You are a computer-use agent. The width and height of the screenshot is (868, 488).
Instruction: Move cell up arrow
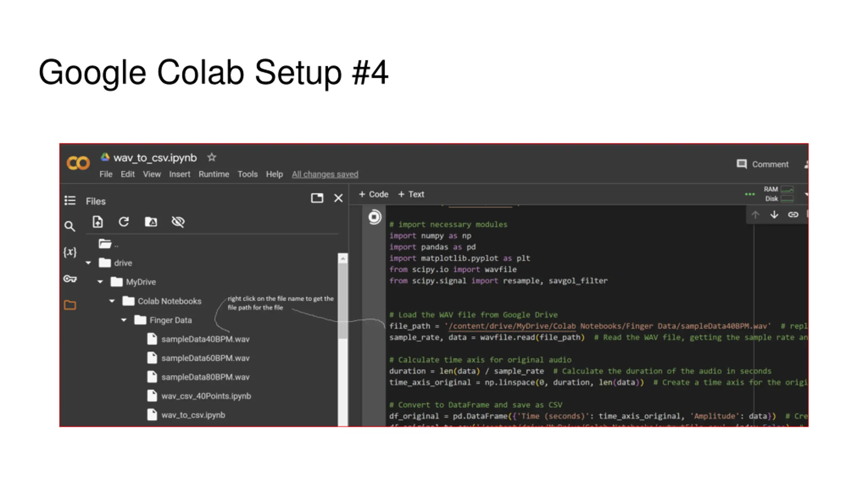[755, 215]
